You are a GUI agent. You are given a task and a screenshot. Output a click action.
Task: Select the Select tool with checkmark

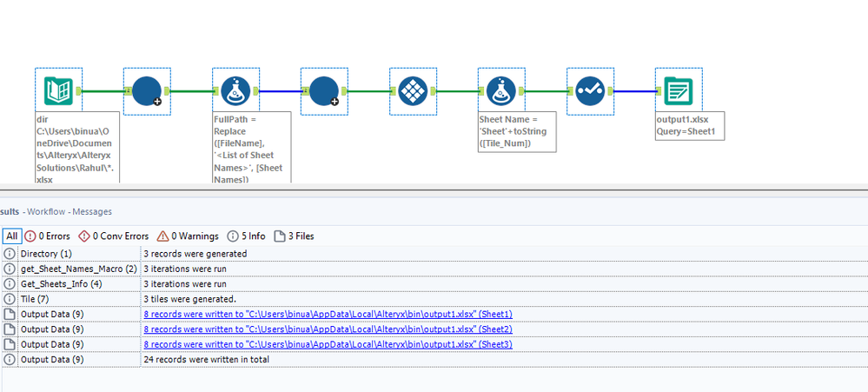click(590, 90)
